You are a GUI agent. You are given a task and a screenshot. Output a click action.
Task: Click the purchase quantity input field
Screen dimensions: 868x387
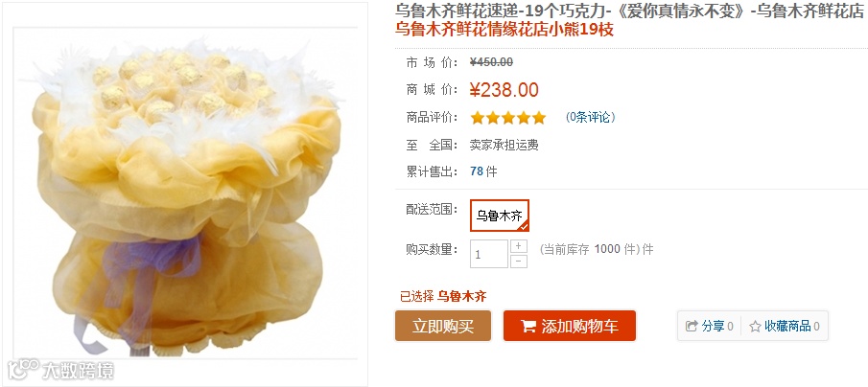click(x=489, y=254)
